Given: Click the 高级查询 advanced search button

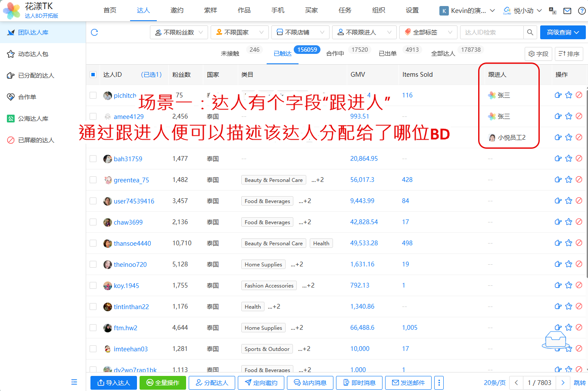Looking at the screenshot, I should (563, 32).
